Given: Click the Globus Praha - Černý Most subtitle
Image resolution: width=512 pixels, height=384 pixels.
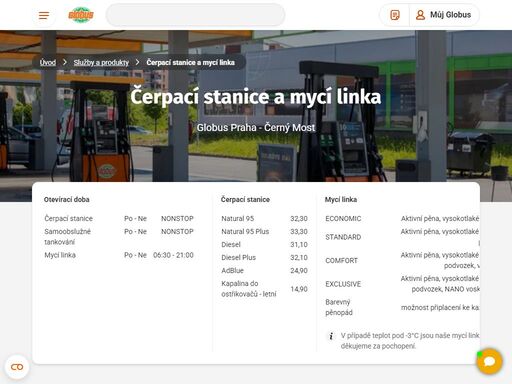Looking at the screenshot, I should (256, 128).
